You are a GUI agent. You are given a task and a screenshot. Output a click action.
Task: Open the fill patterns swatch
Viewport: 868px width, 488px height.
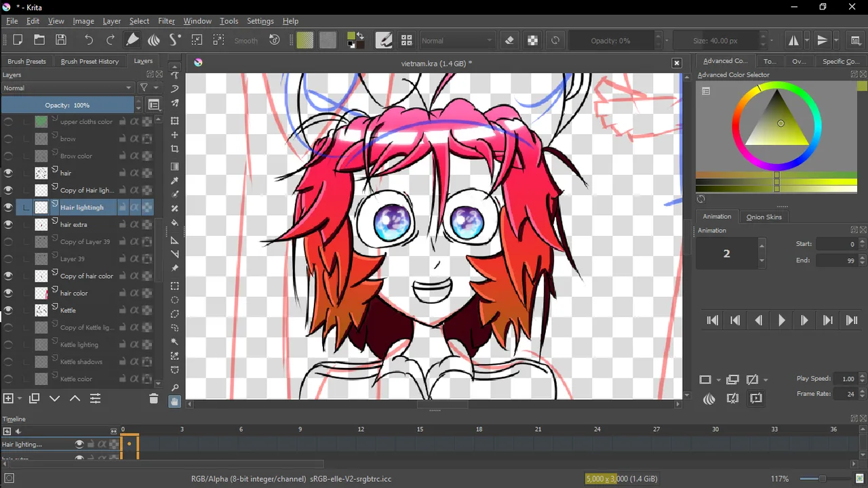click(x=328, y=40)
